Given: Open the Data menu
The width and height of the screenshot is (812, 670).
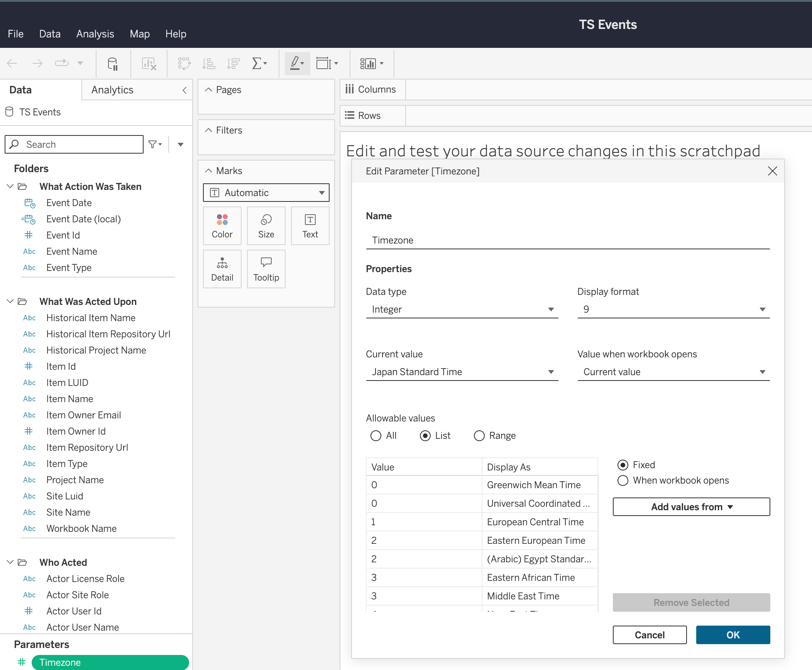Looking at the screenshot, I should (x=50, y=34).
